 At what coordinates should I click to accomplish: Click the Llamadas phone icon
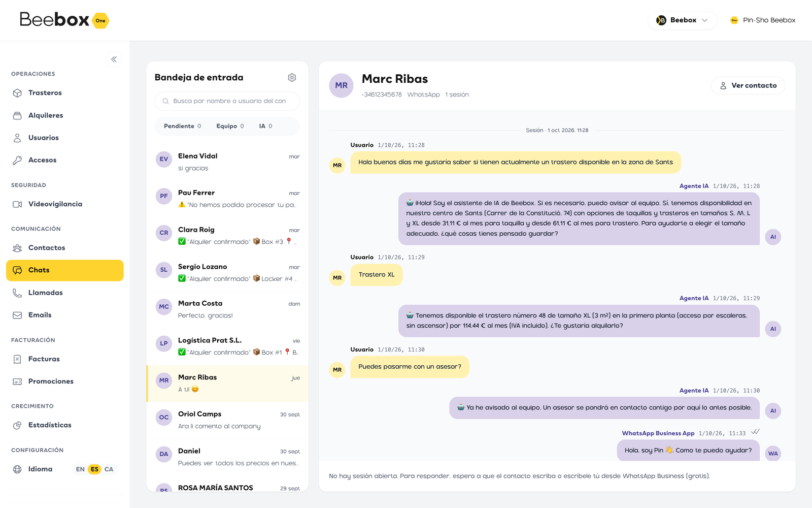click(x=17, y=293)
